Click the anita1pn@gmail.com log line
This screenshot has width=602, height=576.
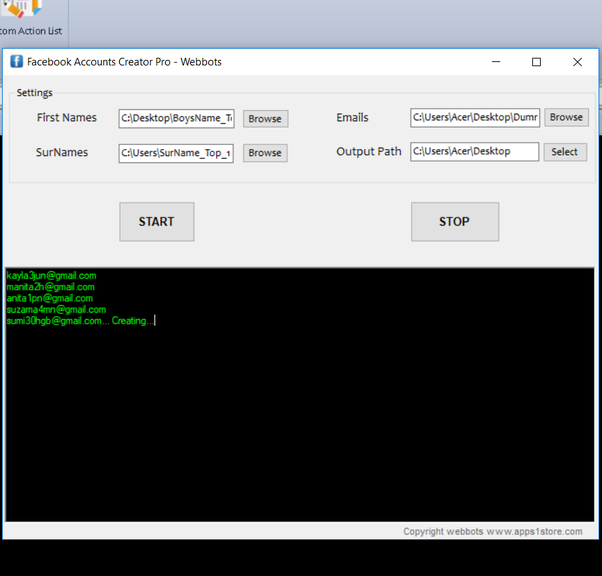tap(49, 298)
